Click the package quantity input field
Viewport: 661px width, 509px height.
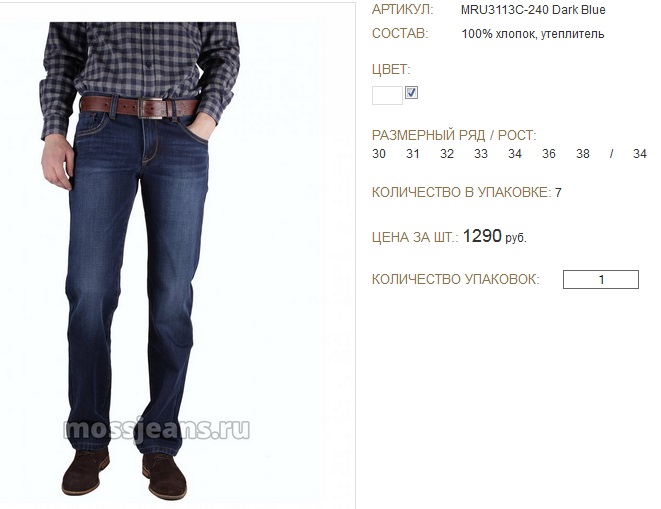point(601,279)
